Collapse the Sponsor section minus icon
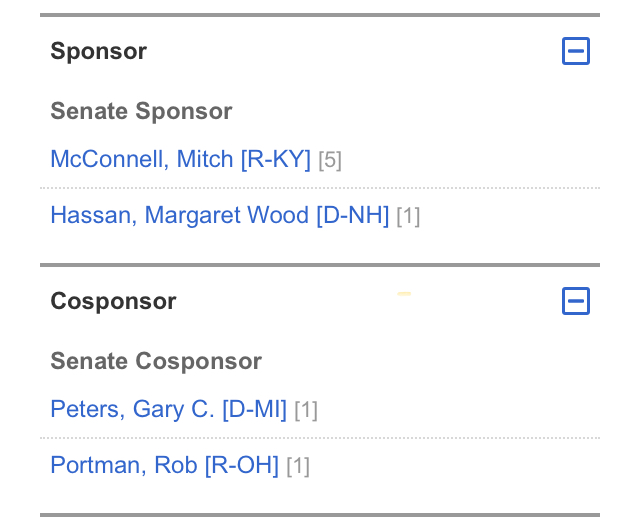The height and width of the screenshot is (517, 640). [x=576, y=51]
